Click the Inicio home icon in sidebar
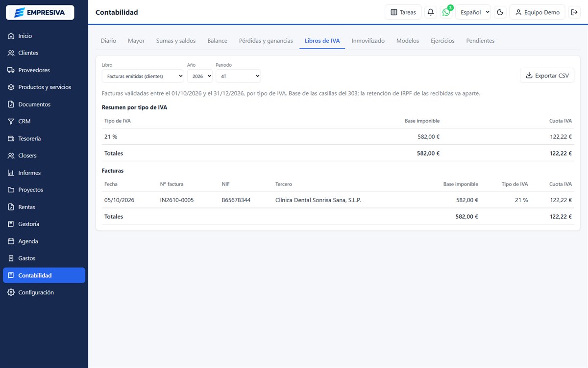This screenshot has height=368, width=588. pos(11,36)
